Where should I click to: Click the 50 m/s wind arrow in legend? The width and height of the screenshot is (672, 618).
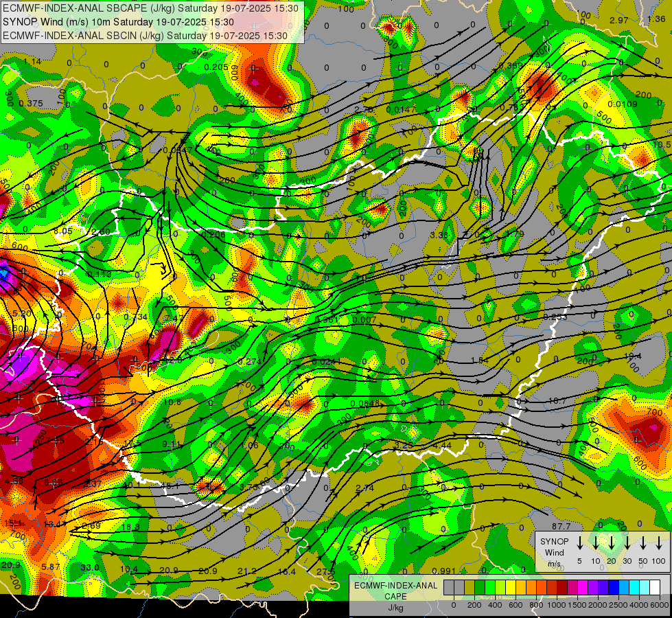[x=643, y=543]
